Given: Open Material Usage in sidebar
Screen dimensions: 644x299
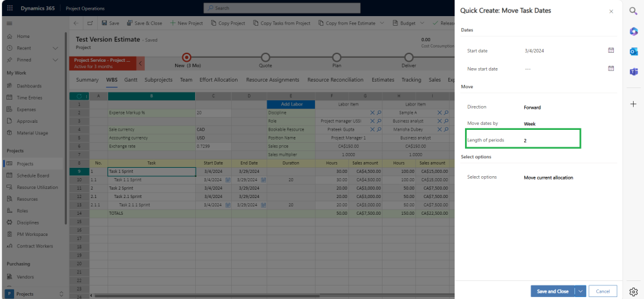Looking at the screenshot, I should [32, 133].
